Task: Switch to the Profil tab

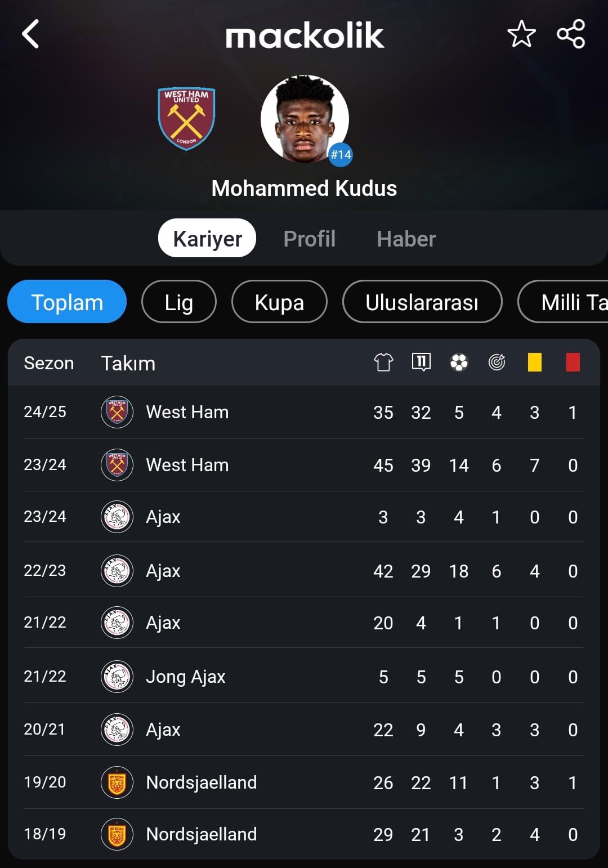Action: pos(310,239)
